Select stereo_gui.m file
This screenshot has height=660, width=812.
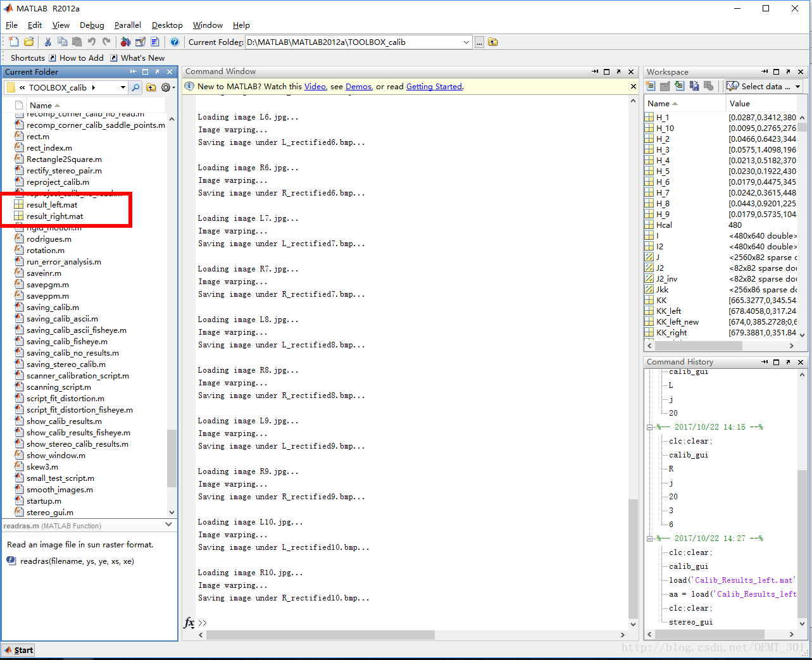49,513
